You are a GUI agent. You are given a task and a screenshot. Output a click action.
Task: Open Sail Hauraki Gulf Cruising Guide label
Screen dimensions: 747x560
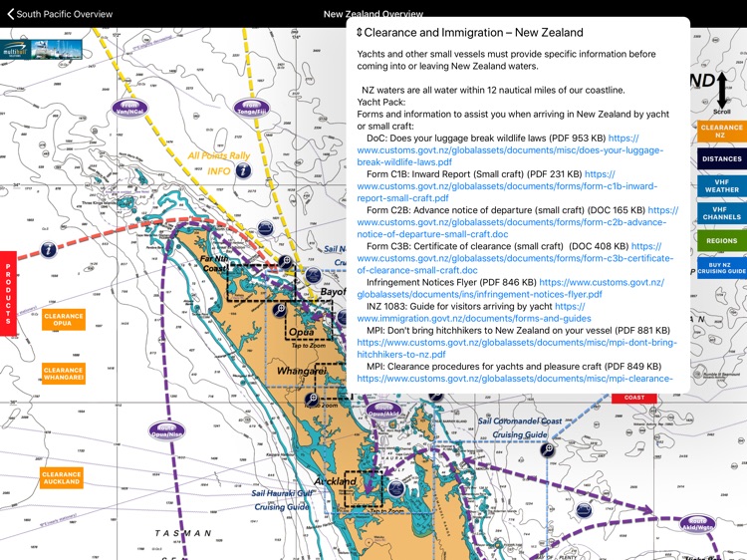(x=282, y=500)
